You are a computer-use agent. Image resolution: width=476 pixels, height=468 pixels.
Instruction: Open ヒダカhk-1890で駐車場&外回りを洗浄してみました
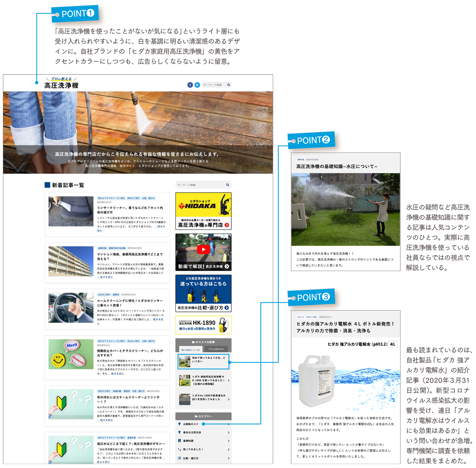pyautogui.click(x=203, y=399)
